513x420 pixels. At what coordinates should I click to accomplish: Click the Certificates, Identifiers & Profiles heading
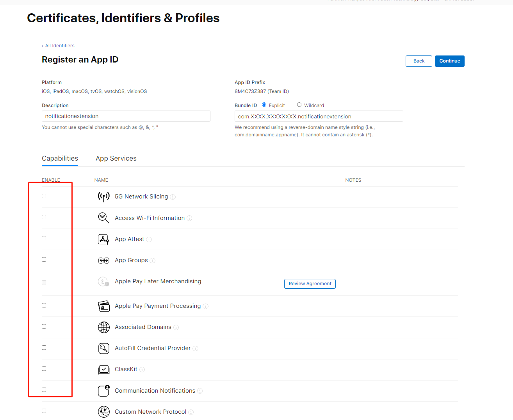click(123, 18)
